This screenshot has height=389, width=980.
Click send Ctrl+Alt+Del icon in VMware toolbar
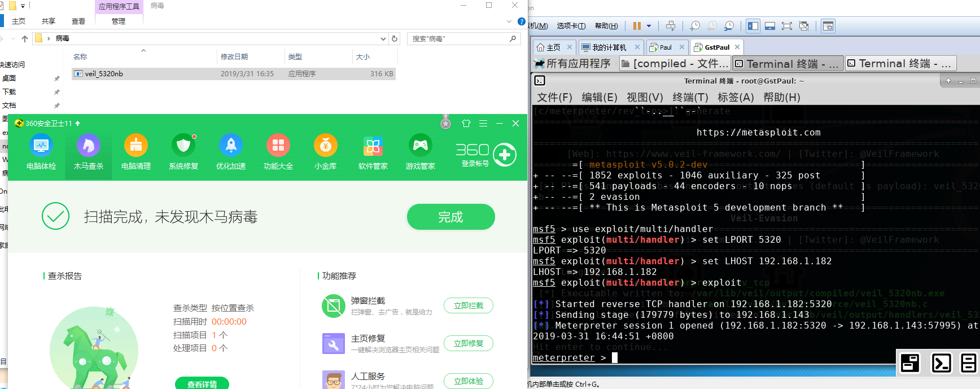(x=671, y=26)
